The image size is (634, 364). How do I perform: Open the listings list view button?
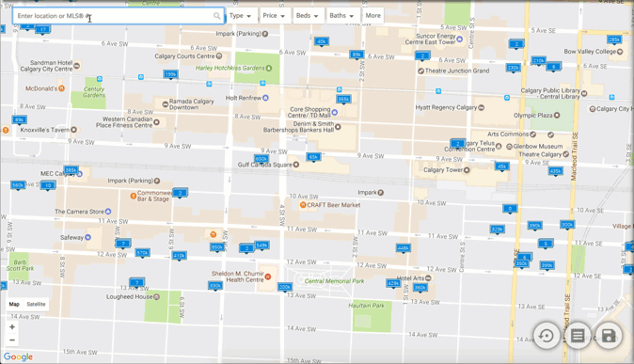pos(578,336)
